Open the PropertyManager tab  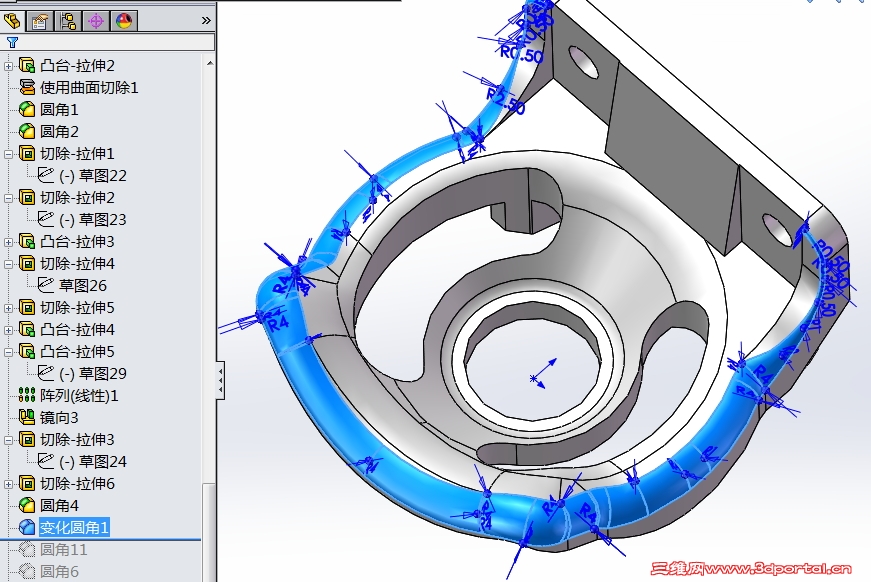[x=40, y=21]
